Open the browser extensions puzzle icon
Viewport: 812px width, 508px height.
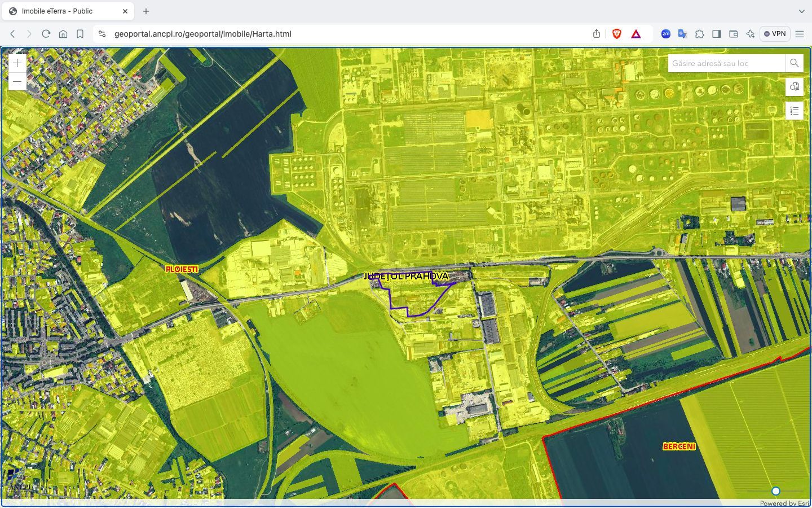699,34
